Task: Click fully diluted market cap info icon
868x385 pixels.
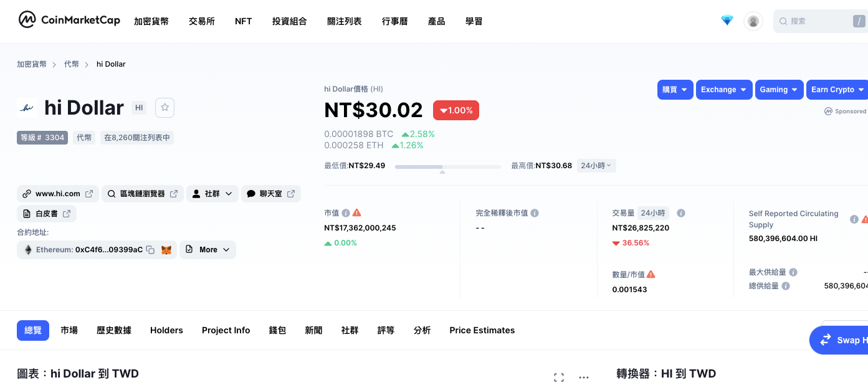Action: click(x=535, y=212)
